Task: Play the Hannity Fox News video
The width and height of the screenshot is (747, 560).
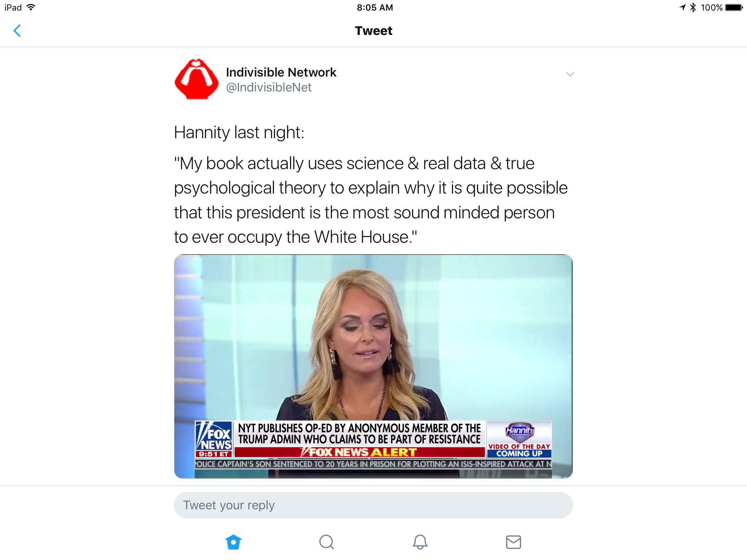Action: point(373,366)
